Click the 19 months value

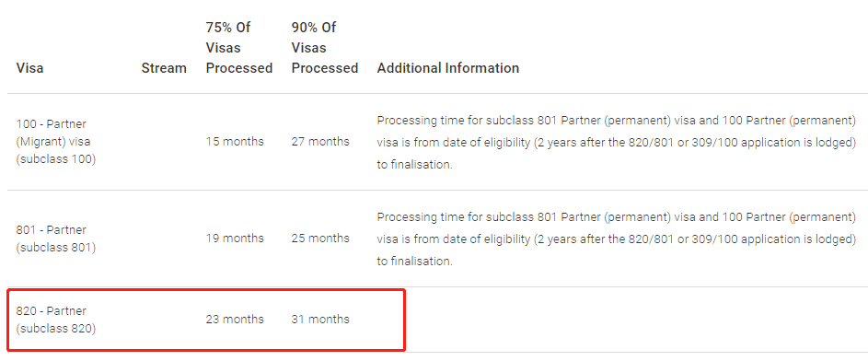click(x=235, y=239)
